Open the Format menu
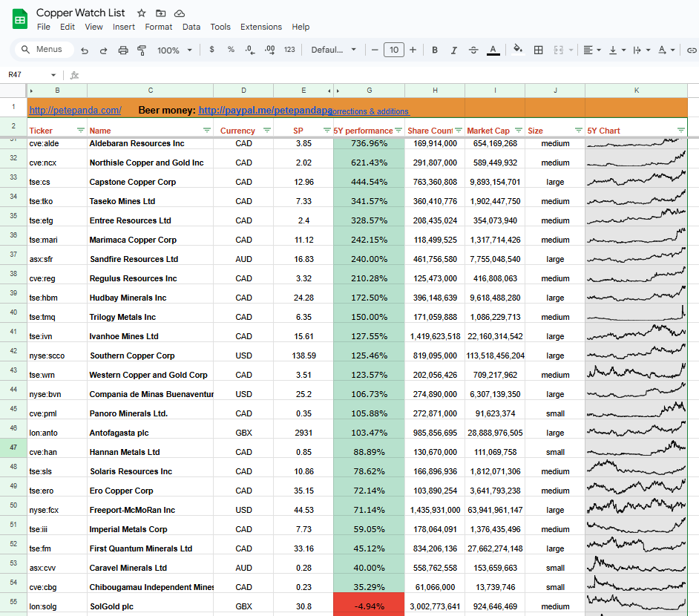The image size is (699, 616). (158, 27)
